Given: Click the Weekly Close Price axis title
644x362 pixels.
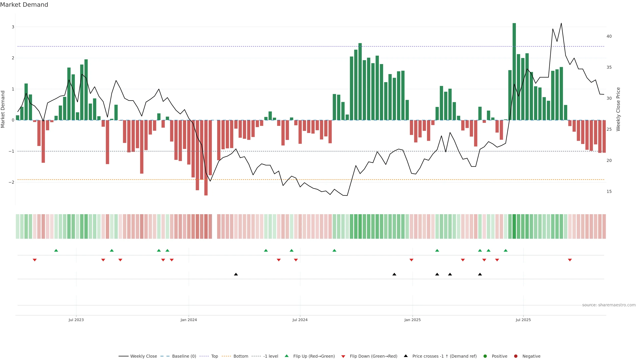Looking at the screenshot, I should pyautogui.click(x=618, y=109).
